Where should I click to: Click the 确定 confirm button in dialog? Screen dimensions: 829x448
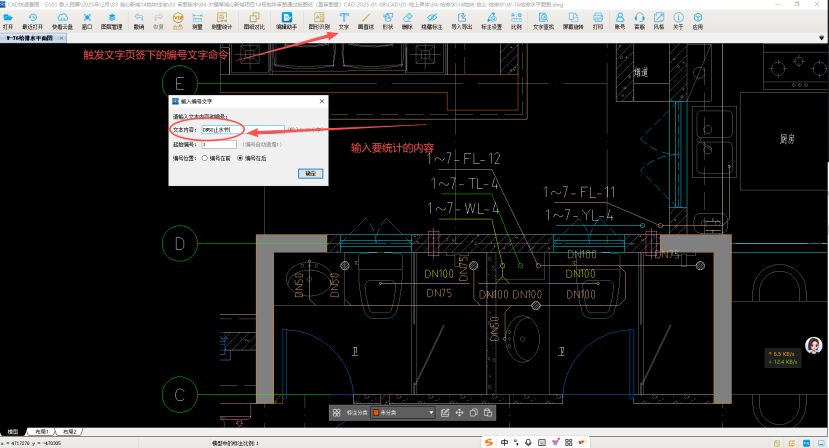click(x=310, y=173)
